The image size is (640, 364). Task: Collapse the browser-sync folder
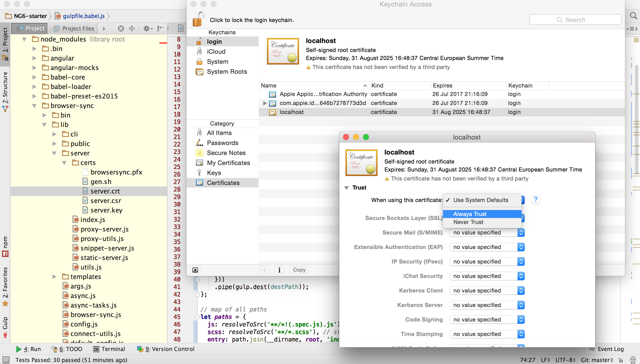34,106
